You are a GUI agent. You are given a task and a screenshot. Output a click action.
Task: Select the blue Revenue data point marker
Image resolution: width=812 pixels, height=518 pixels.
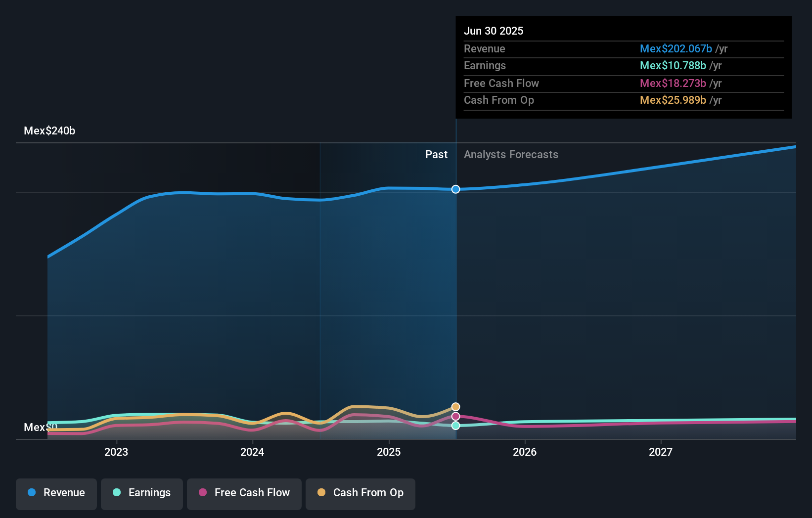[455, 189]
